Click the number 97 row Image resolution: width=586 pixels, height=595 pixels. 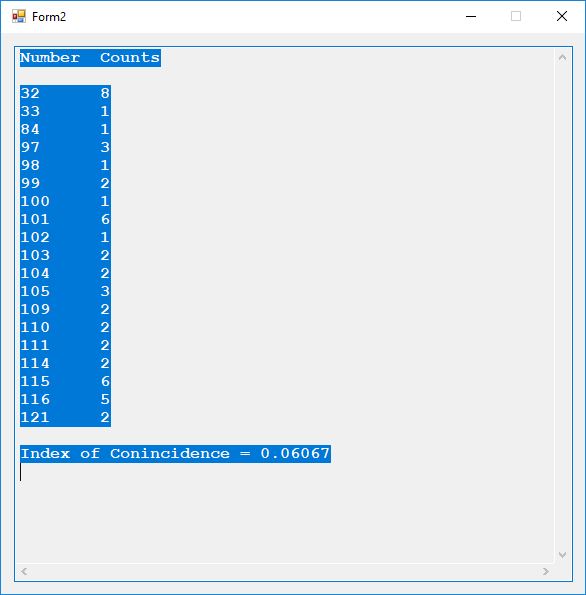pyautogui.click(x=65, y=147)
